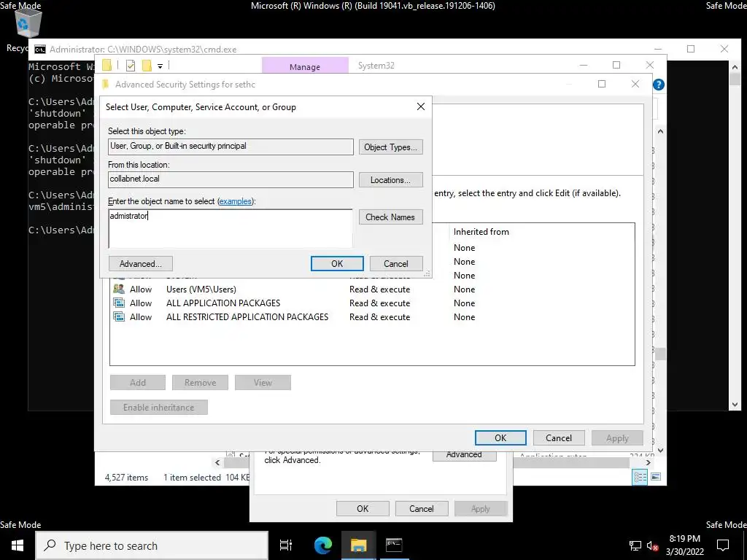Open the notification center icon

(723, 545)
